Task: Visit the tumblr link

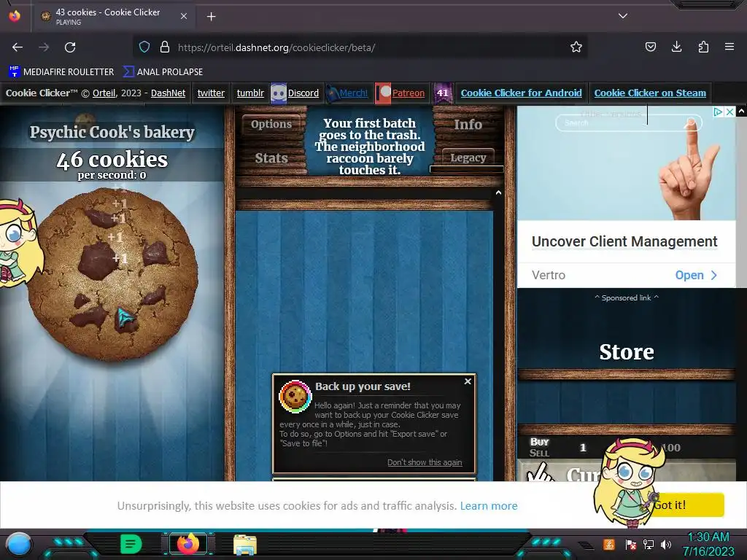Action: pos(250,93)
